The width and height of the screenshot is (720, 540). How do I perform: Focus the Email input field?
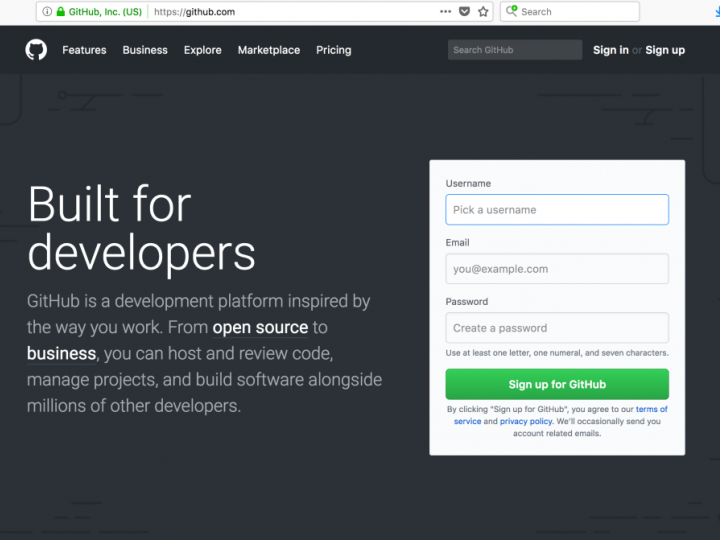(557, 269)
